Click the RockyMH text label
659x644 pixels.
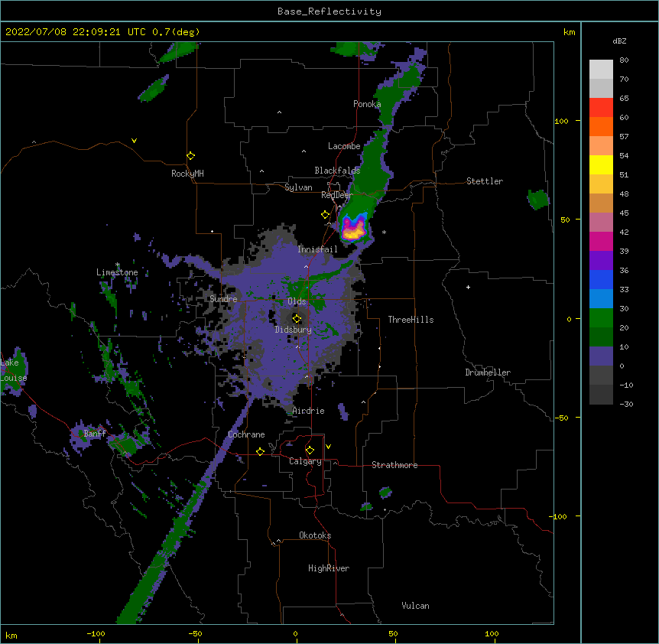pyautogui.click(x=187, y=174)
